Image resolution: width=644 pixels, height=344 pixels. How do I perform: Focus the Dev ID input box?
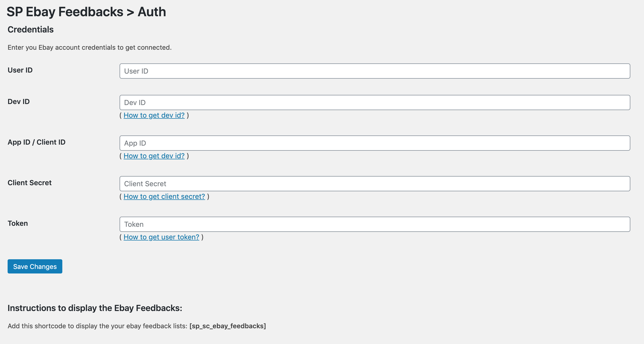tap(374, 102)
